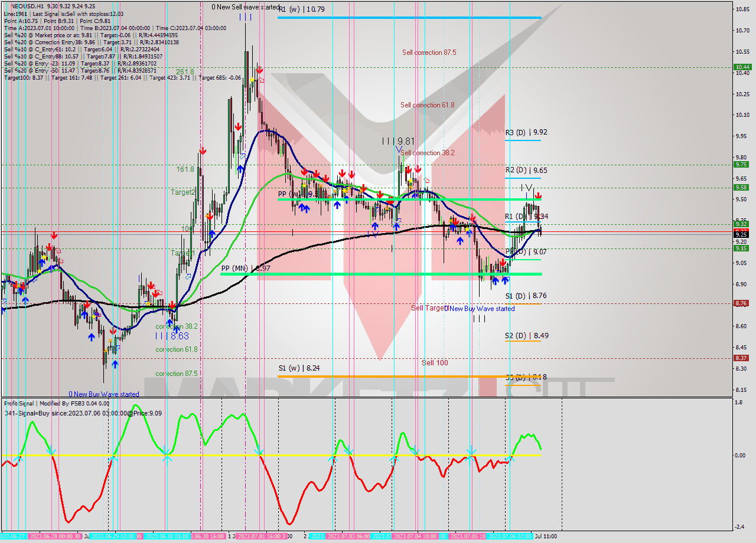Click the 2023.07.01 16:00 time marker
Image resolution: width=756 pixels, height=543 pixels.
[261, 537]
